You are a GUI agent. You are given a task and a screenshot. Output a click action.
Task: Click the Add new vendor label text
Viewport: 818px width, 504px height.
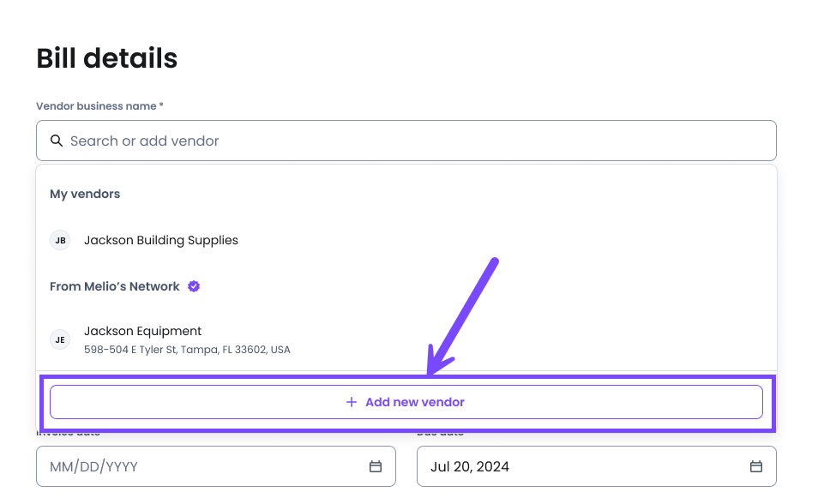tap(415, 402)
